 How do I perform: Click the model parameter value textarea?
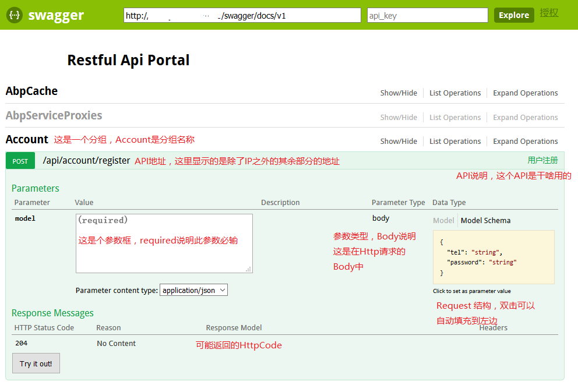coord(164,243)
